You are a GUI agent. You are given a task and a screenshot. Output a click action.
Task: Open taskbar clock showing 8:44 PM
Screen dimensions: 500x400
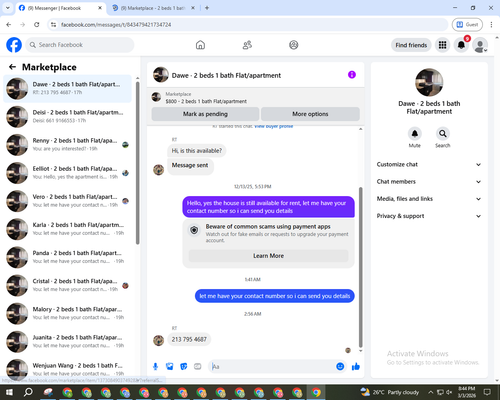tap(467, 392)
